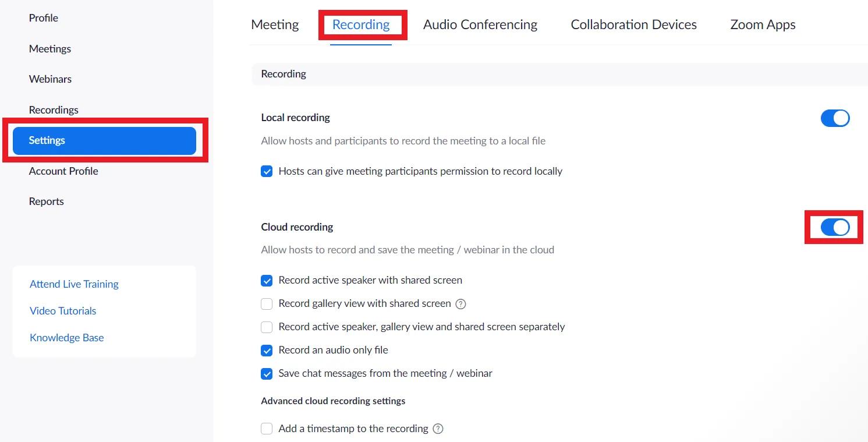Click the question mark icon next to timestamp setting
The width and height of the screenshot is (868, 442).
point(438,428)
